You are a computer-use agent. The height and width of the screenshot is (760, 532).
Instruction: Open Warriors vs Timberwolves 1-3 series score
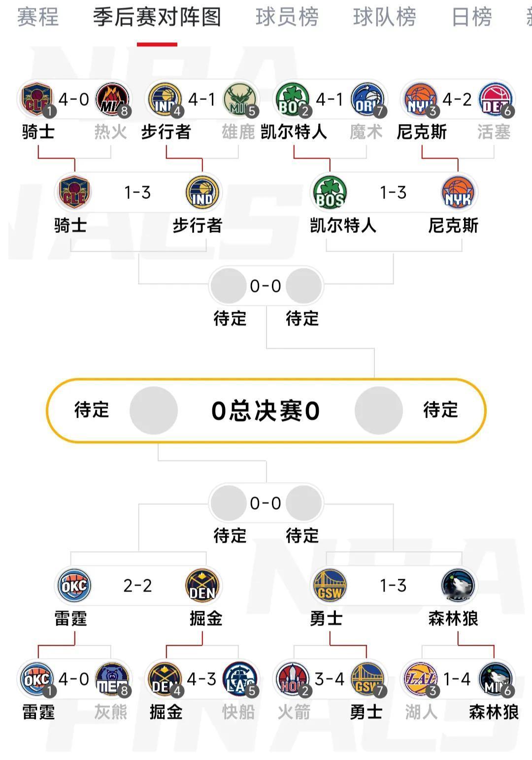[393, 586]
